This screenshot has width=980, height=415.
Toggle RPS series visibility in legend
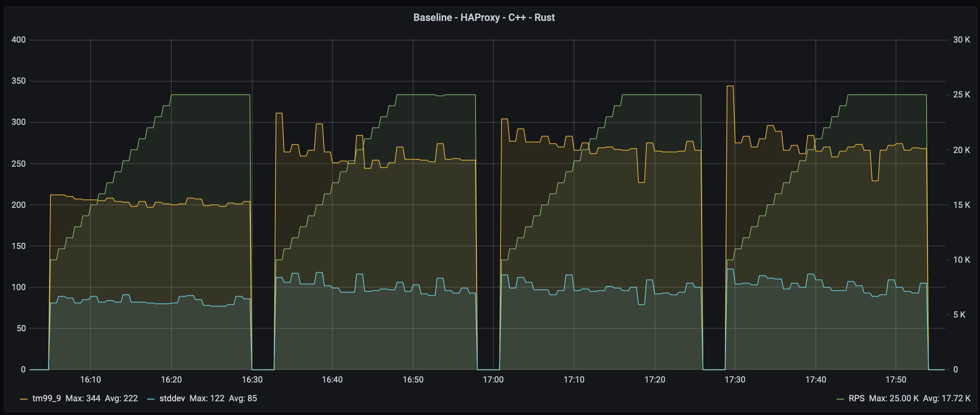tap(856, 398)
